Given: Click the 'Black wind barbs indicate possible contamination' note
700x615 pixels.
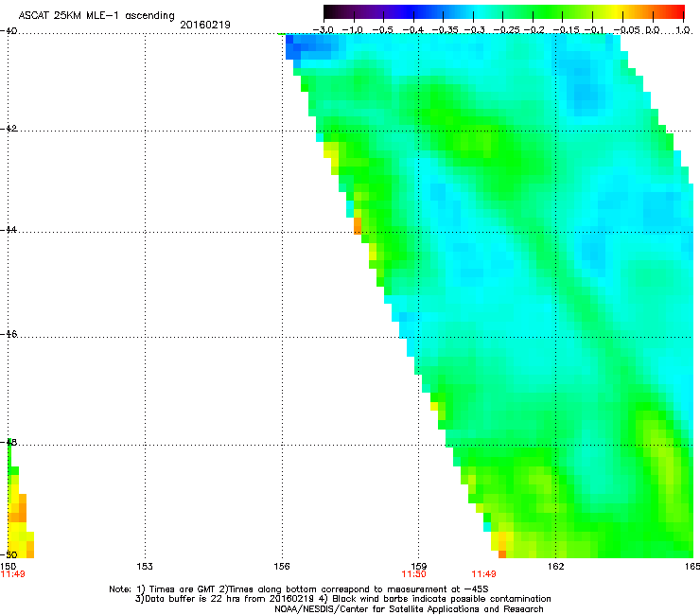Looking at the screenshot, I should tap(442, 599).
